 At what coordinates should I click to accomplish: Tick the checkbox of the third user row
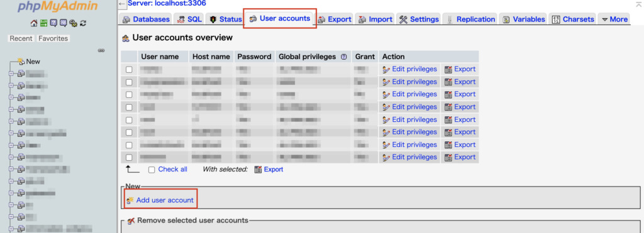click(129, 94)
